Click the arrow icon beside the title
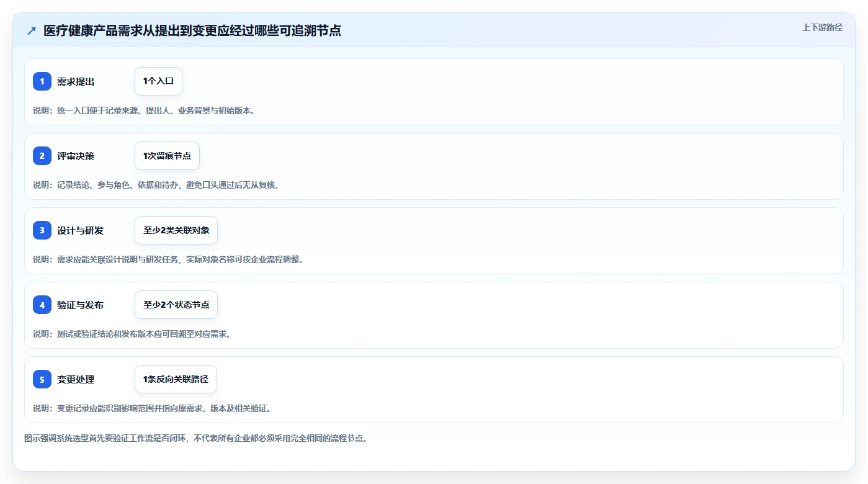868x484 pixels. 32,30
